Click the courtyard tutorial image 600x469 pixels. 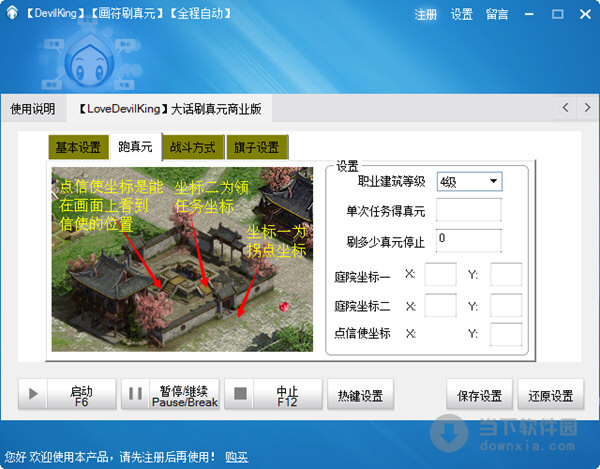[x=182, y=259]
